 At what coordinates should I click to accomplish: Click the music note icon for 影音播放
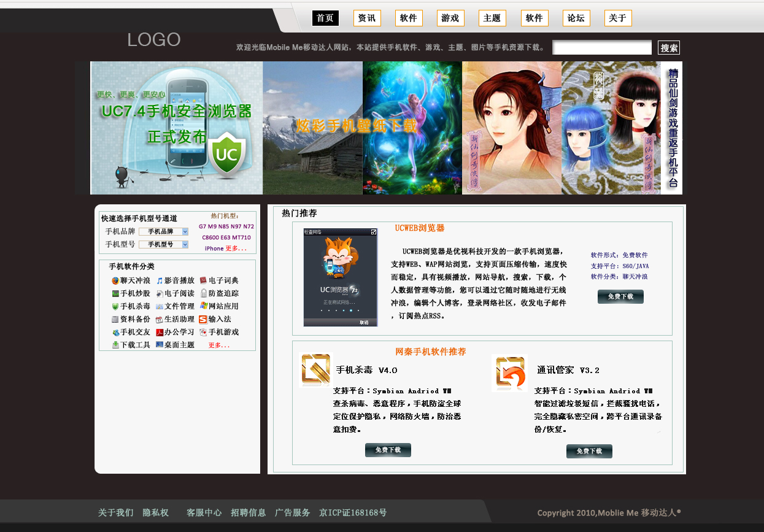[160, 280]
